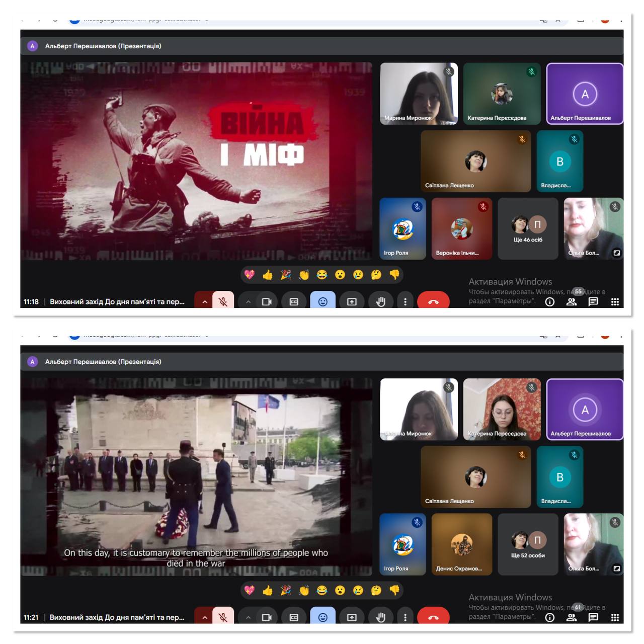Image resolution: width=644 pixels, height=644 pixels.
Task: Unmute microphone in bottom meeting window
Action: point(223,616)
